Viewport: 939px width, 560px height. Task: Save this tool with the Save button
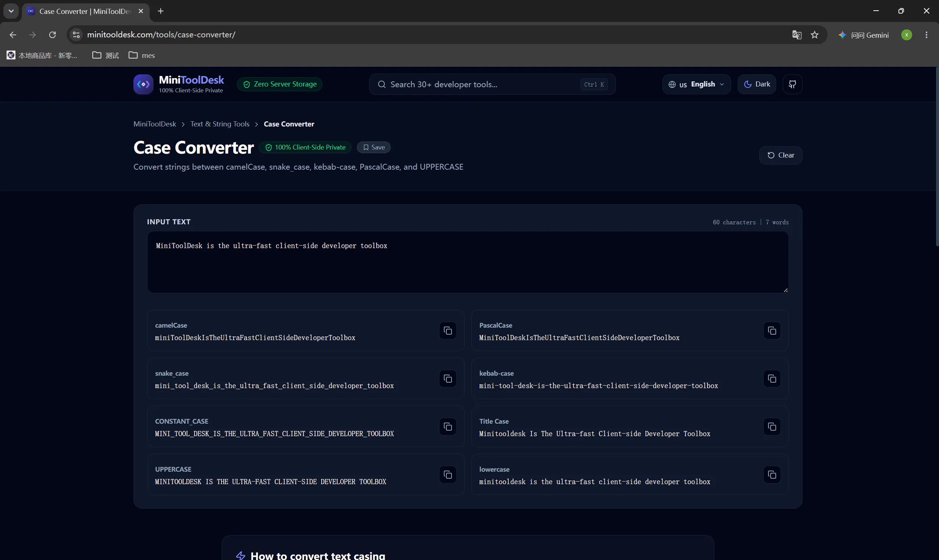tap(373, 147)
